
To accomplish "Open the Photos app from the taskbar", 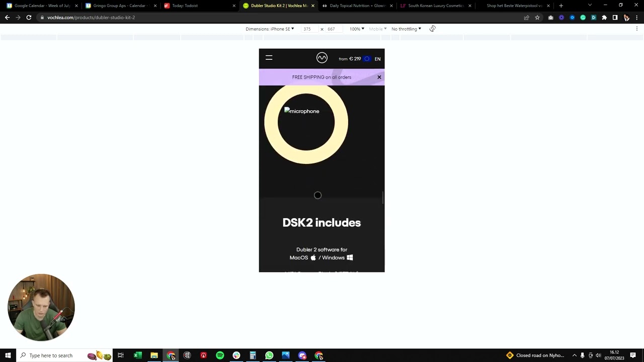I will 286,355.
